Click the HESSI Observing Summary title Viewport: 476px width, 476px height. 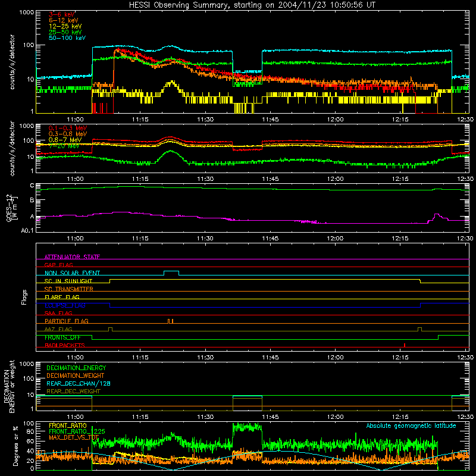click(x=252, y=5)
